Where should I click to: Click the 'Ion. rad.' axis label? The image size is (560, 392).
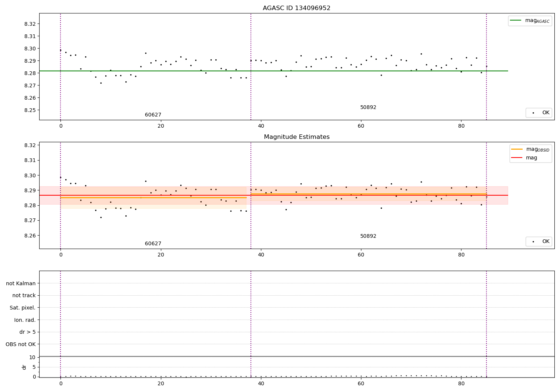pyautogui.click(x=25, y=320)
